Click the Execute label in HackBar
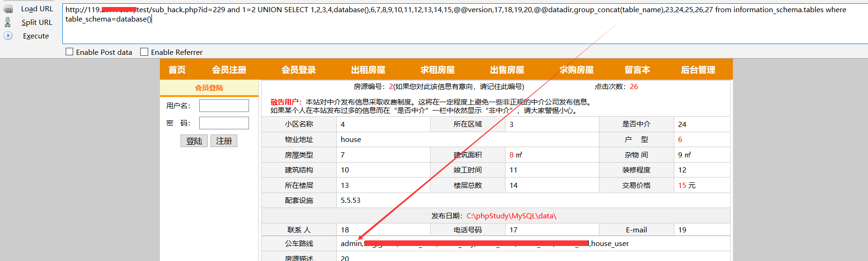 click(x=36, y=36)
